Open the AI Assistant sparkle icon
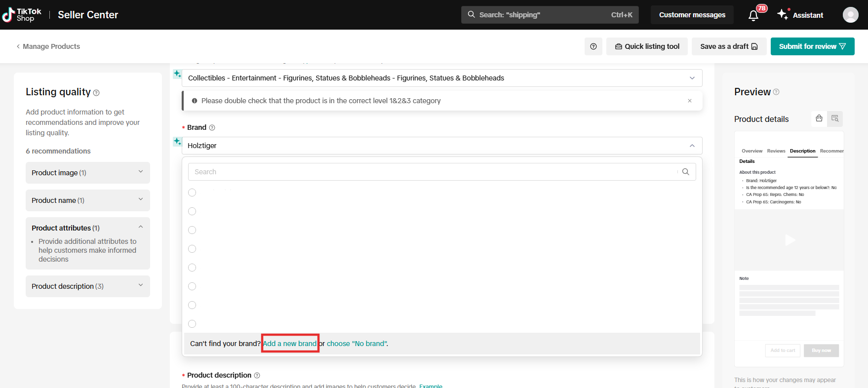The image size is (868, 388). click(783, 15)
